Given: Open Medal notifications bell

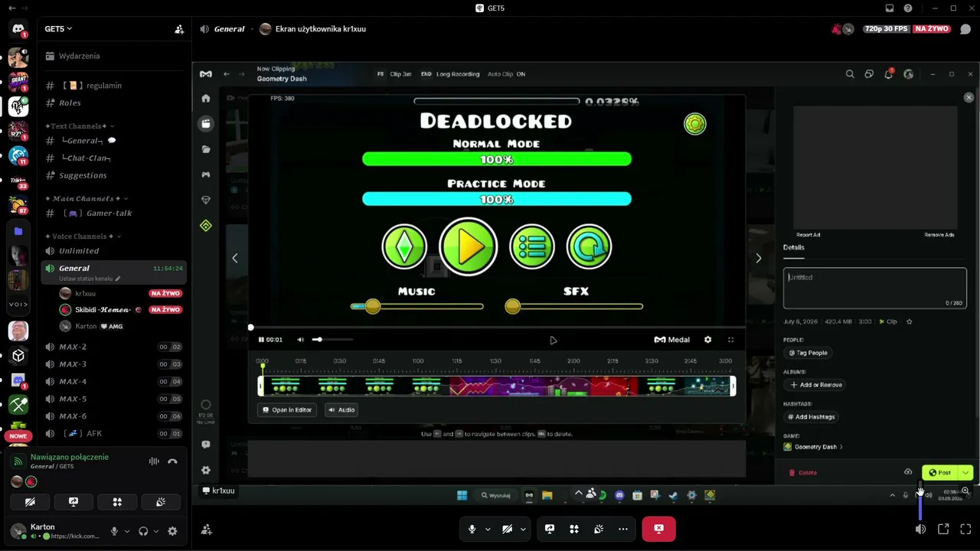Looking at the screenshot, I should click(x=889, y=74).
